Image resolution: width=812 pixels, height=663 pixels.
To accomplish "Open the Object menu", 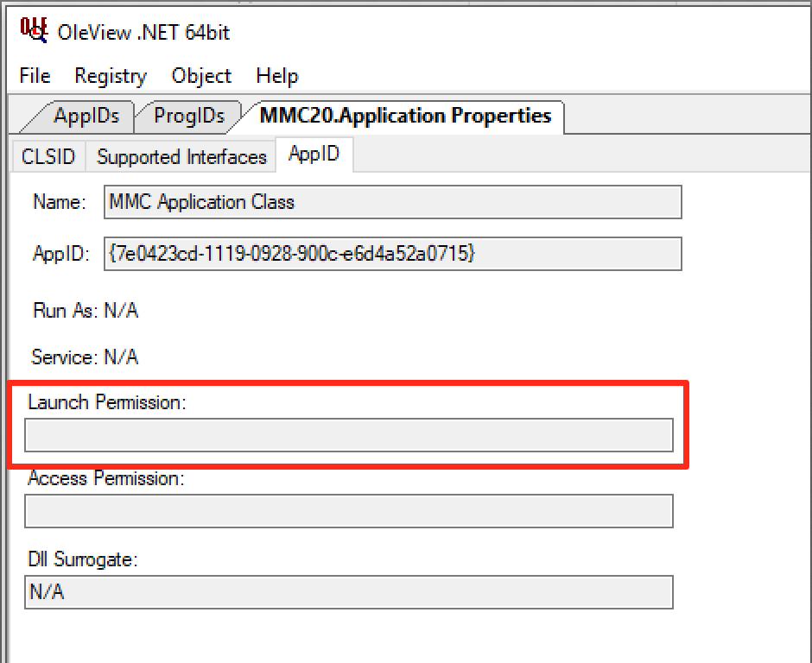I will [201, 76].
